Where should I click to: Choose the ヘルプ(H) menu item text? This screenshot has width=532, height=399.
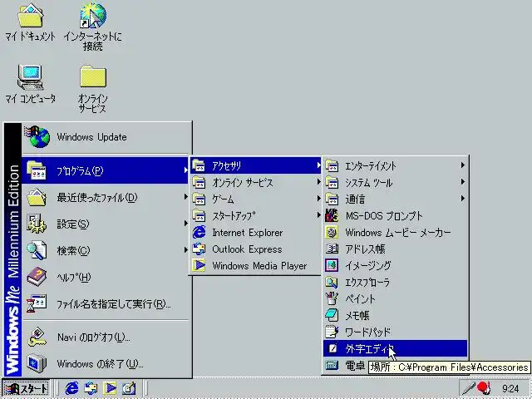(74, 277)
